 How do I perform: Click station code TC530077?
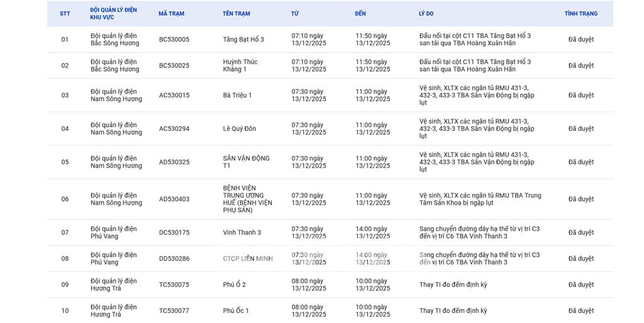[x=174, y=310]
